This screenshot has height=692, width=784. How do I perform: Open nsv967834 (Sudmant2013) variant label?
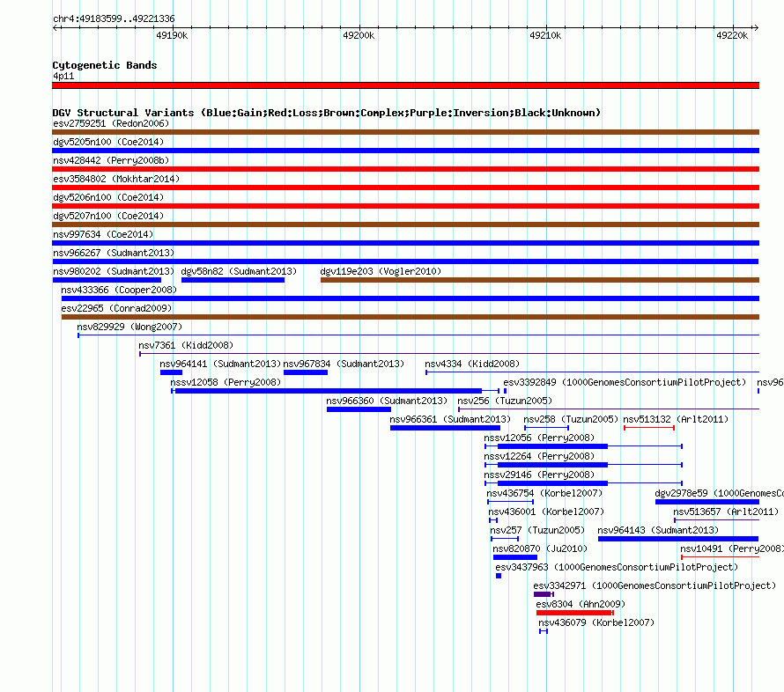(x=344, y=364)
